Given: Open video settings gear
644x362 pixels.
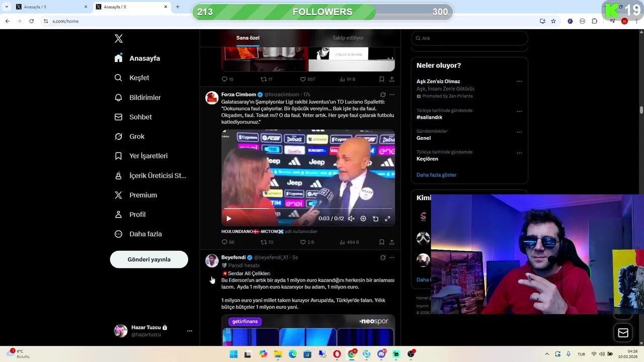Looking at the screenshot, I should 363,219.
